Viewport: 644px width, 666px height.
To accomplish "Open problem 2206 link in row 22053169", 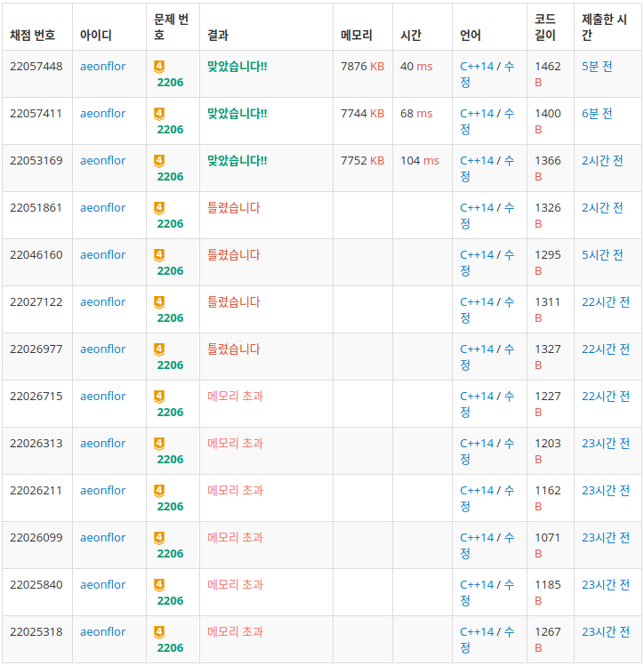I will pos(170,177).
